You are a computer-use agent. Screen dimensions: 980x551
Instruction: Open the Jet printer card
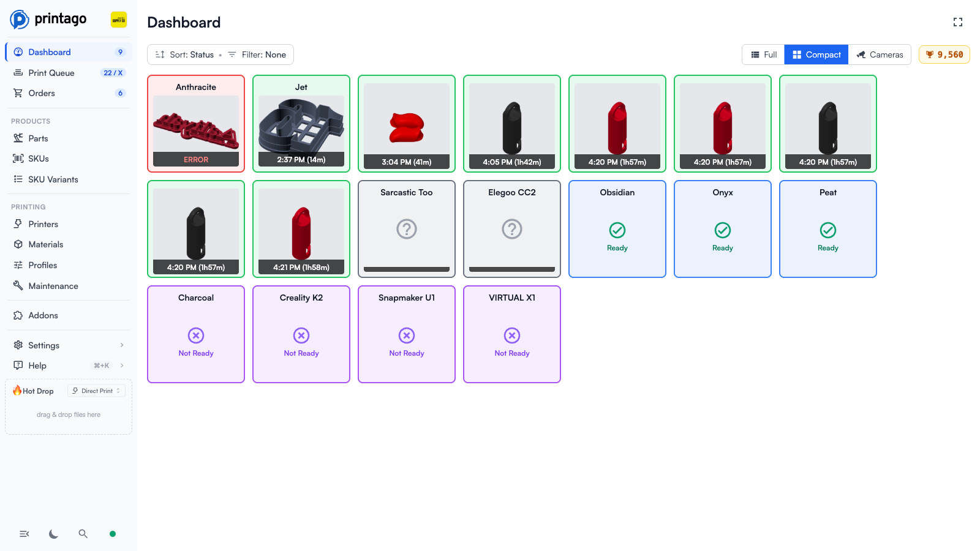tap(301, 124)
